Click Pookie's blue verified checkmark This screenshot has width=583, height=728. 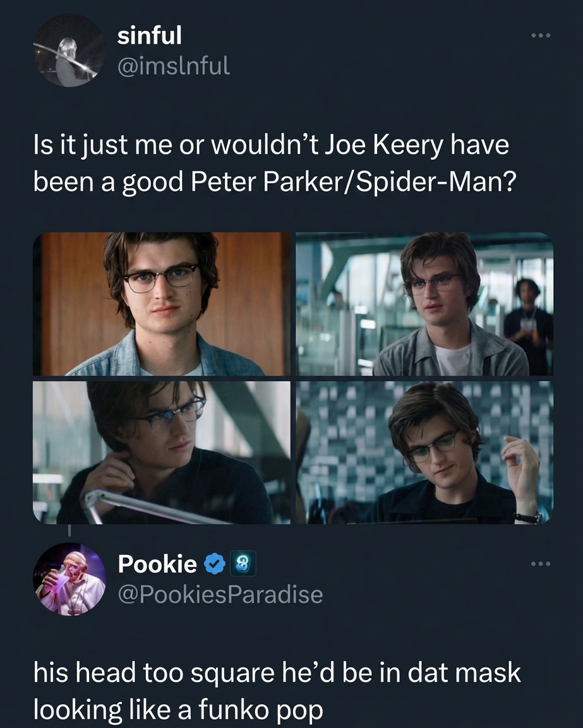[216, 564]
